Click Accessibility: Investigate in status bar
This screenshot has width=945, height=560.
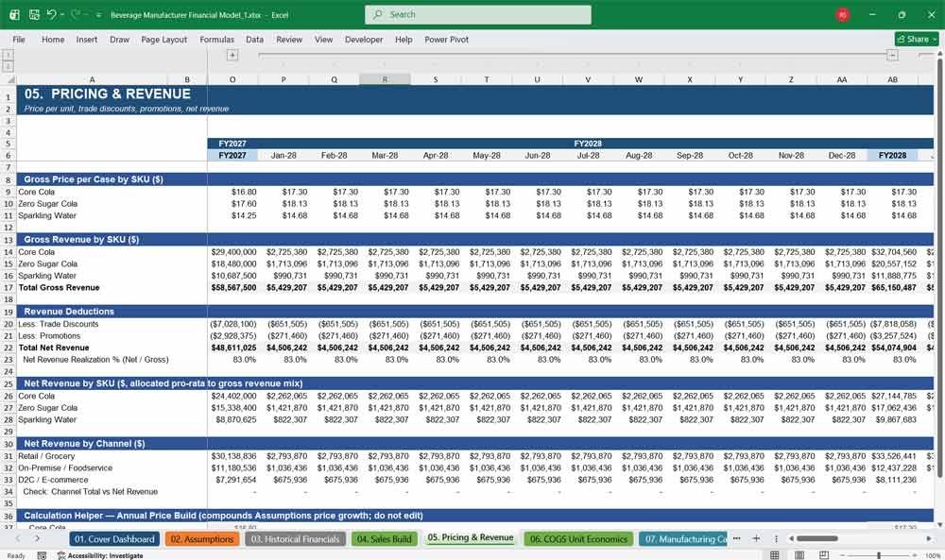click(100, 555)
